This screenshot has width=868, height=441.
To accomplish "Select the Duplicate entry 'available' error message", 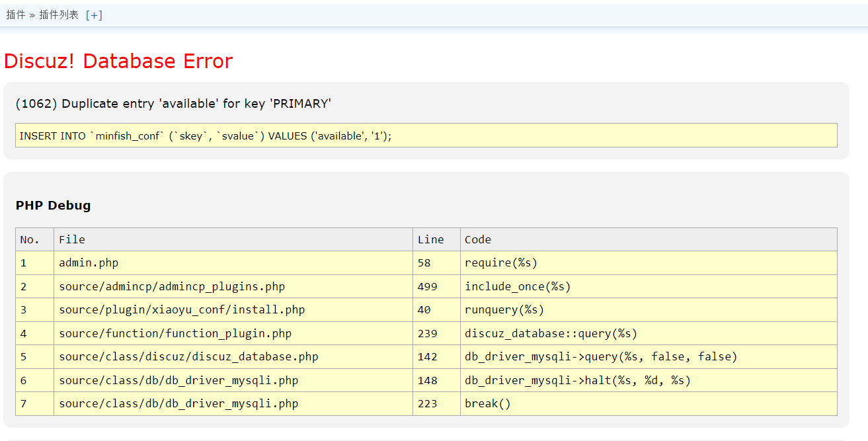I will click(x=173, y=104).
